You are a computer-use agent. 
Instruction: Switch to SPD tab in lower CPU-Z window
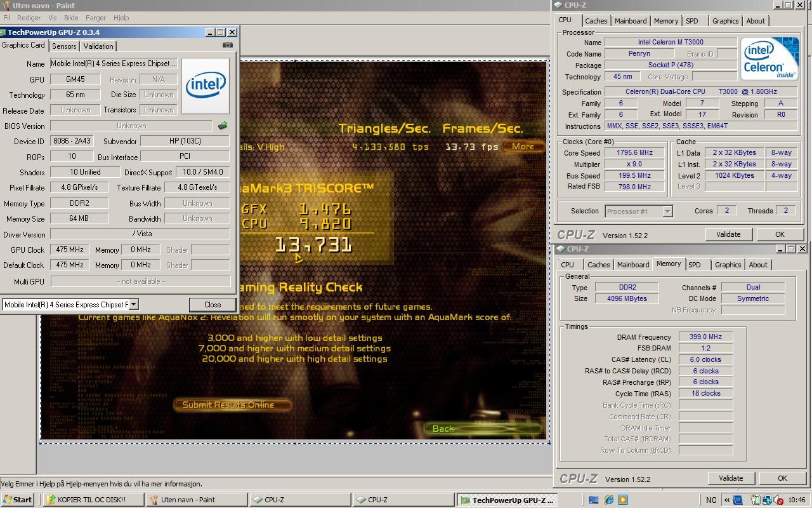pos(695,265)
